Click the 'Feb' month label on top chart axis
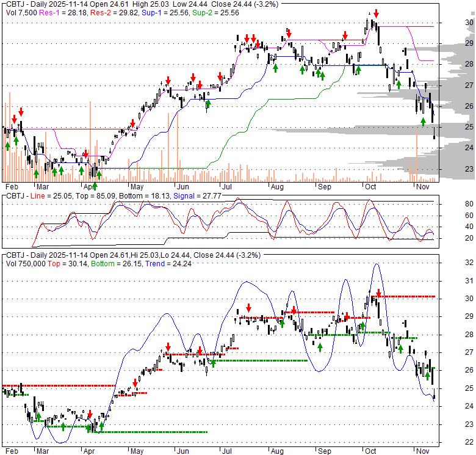The height and width of the screenshot is (455, 476). click(x=12, y=186)
